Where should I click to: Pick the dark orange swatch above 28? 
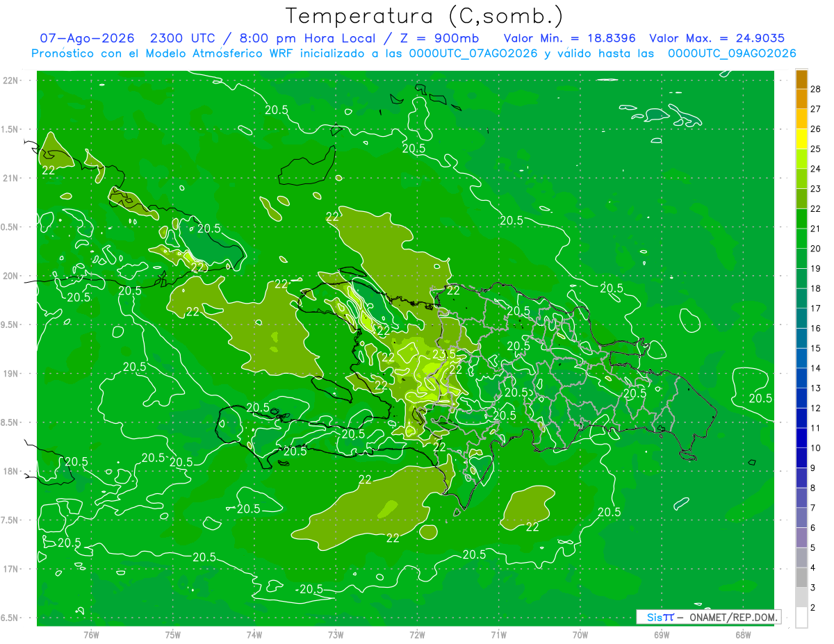(x=801, y=79)
